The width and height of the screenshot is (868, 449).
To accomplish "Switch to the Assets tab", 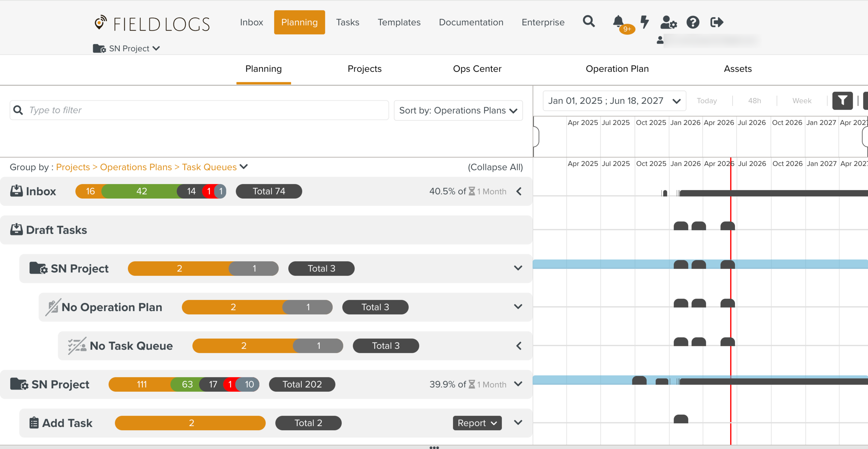I will coord(737,69).
